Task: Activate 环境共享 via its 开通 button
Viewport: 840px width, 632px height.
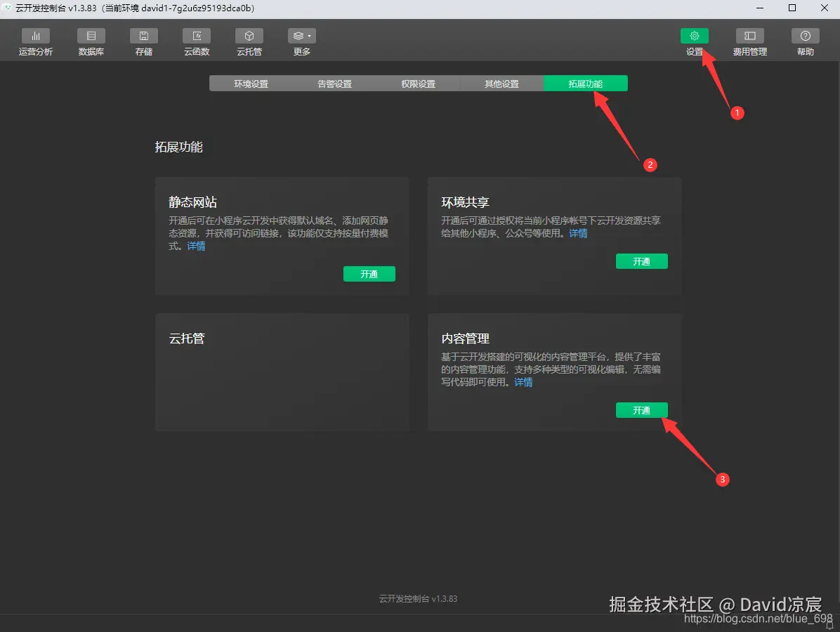Action: 641,261
